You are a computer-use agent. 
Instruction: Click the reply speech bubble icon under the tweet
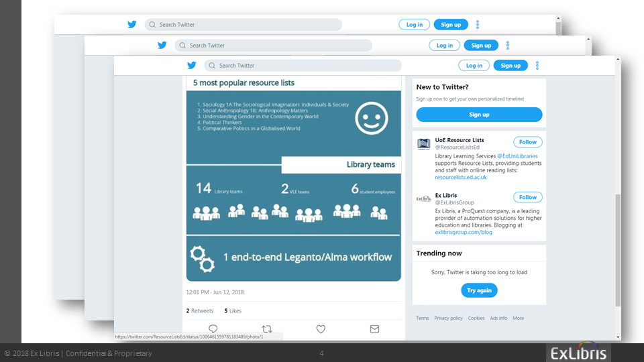213,328
